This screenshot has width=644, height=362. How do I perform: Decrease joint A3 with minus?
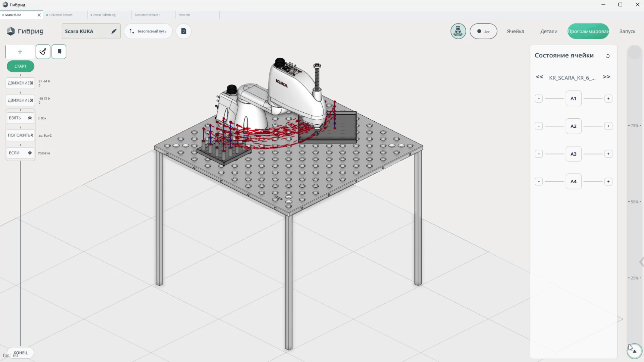[539, 154]
